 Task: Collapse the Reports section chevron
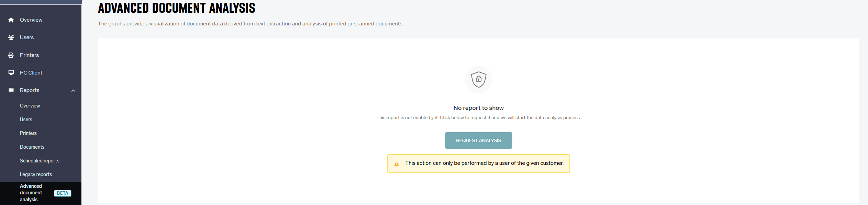[73, 91]
